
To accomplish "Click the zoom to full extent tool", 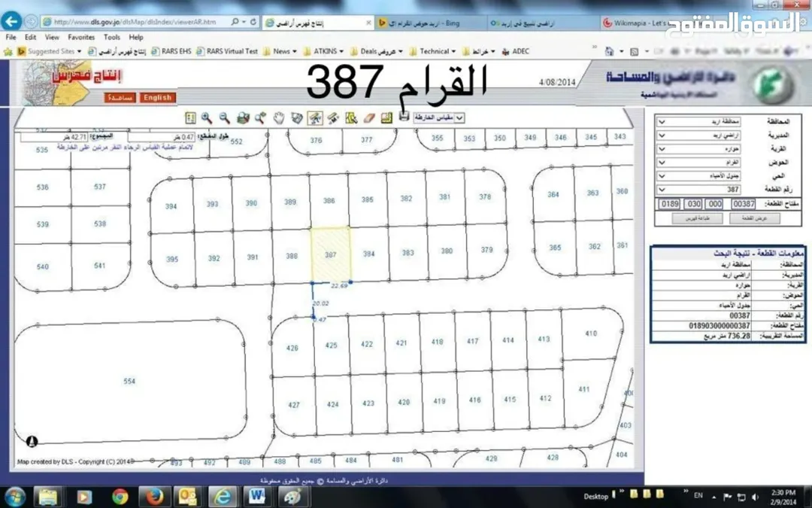I will (243, 118).
